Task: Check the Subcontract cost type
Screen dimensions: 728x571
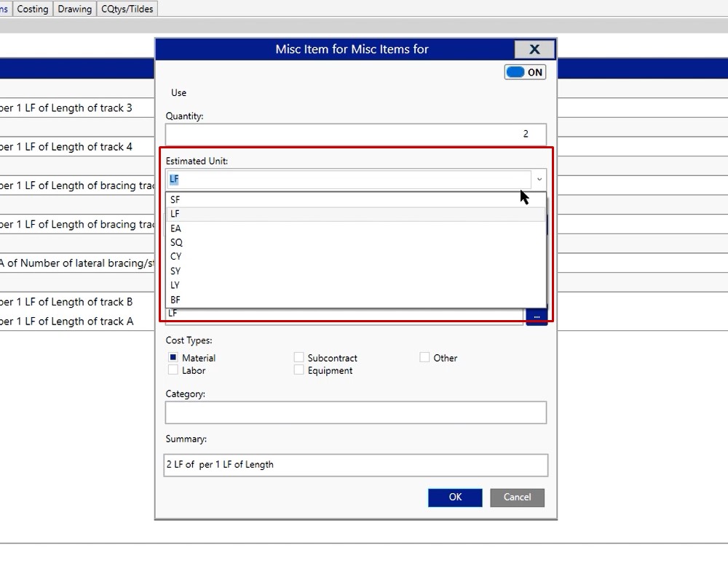Action: click(298, 357)
